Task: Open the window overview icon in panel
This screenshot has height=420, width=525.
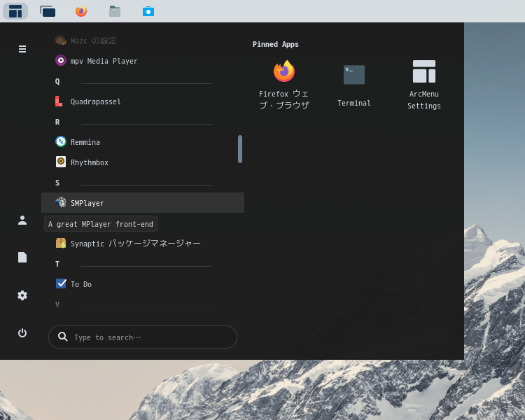Action: pyautogui.click(x=48, y=11)
